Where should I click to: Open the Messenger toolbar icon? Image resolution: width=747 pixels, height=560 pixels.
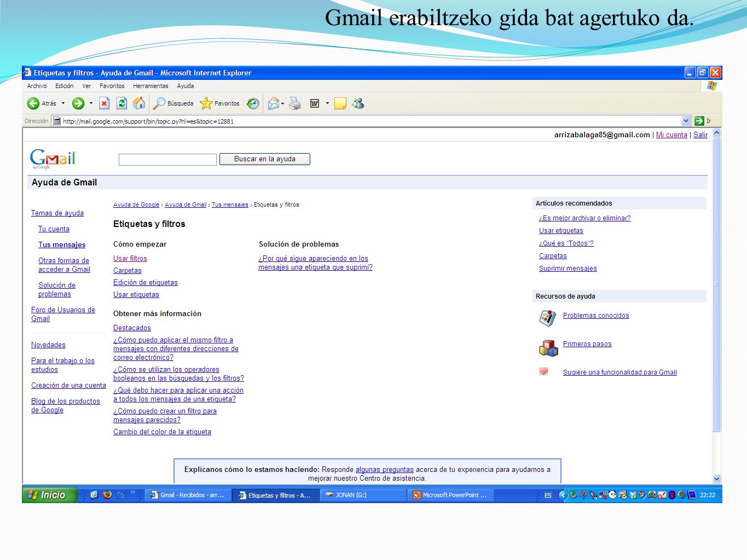tap(358, 103)
